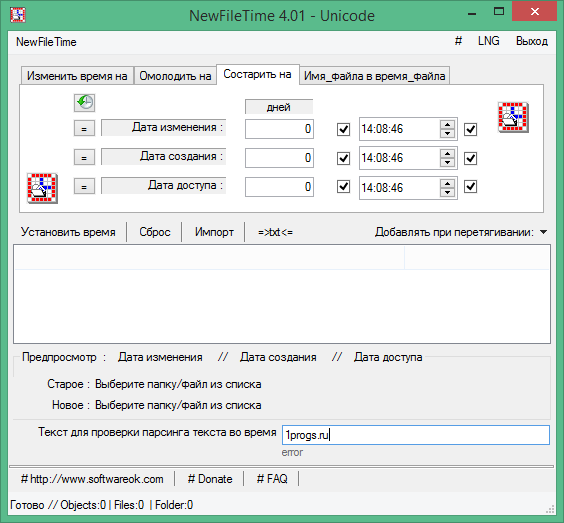
Task: Click the '=' button next to Дата создания
Action: [x=84, y=158]
